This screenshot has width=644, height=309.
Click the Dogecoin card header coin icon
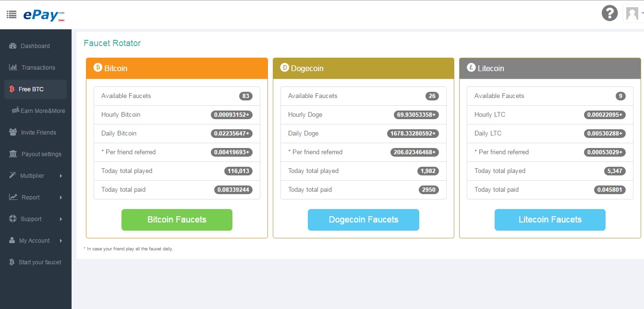pyautogui.click(x=285, y=68)
